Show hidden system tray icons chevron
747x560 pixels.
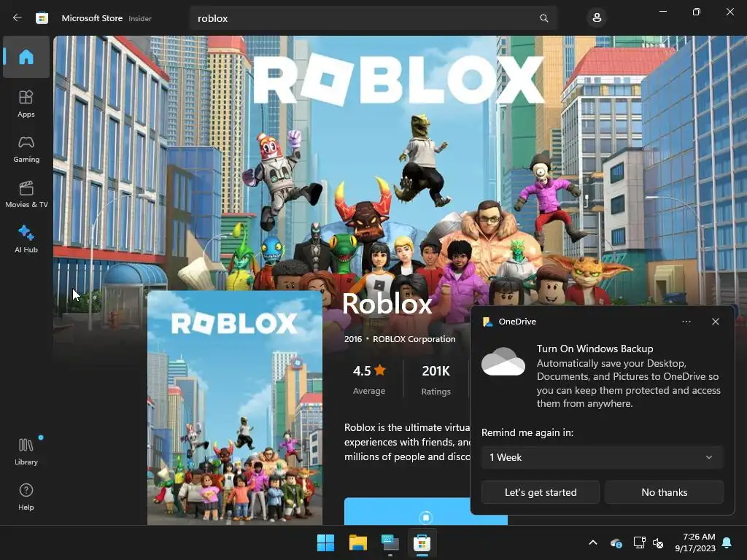pyautogui.click(x=592, y=542)
